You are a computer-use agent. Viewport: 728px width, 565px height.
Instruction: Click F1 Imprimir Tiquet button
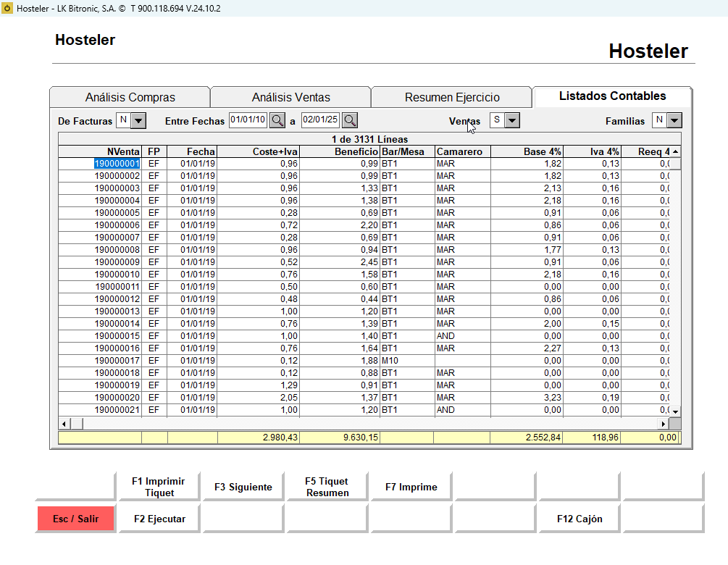point(159,487)
